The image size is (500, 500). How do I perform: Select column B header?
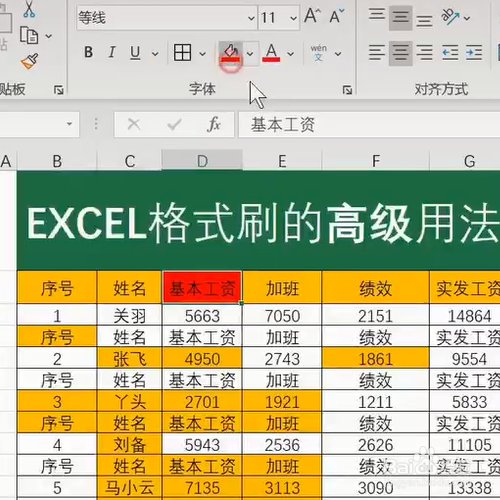(57, 161)
